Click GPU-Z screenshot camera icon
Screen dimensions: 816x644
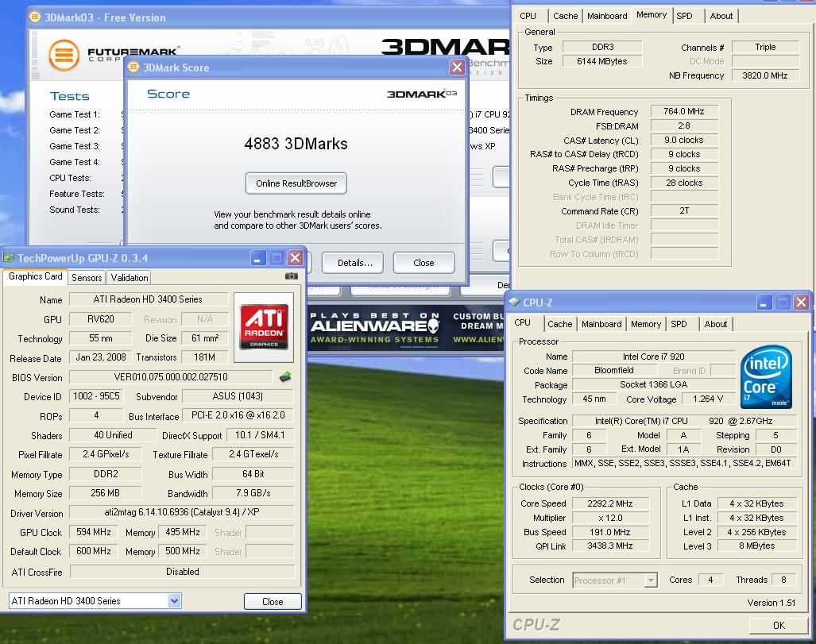tap(292, 276)
